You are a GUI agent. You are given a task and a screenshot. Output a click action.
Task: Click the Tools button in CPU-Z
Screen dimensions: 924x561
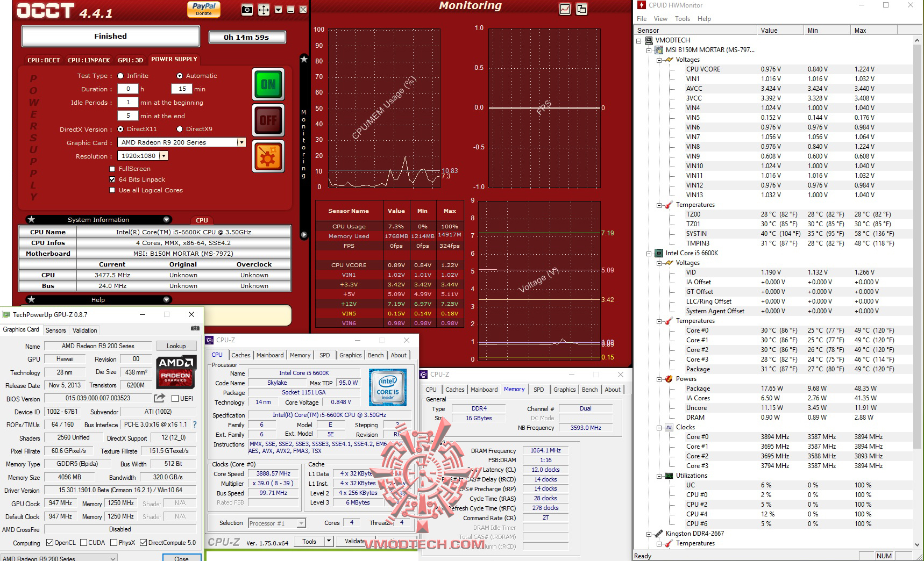click(309, 541)
